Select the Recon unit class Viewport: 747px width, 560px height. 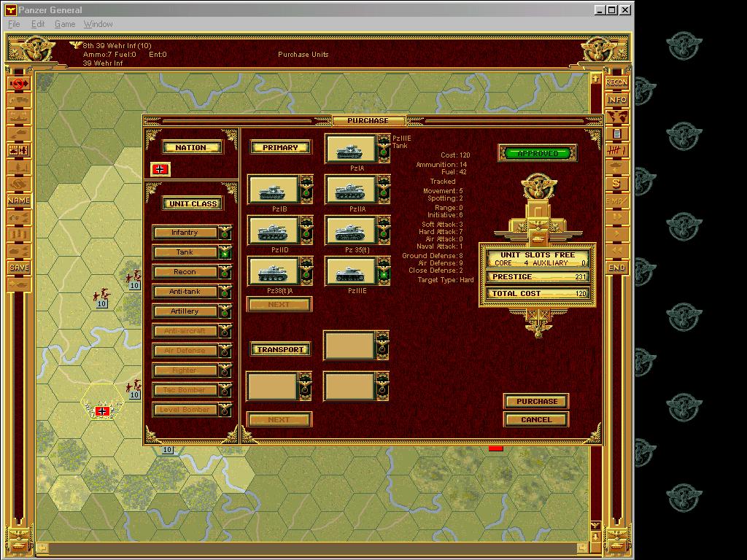pos(192,271)
